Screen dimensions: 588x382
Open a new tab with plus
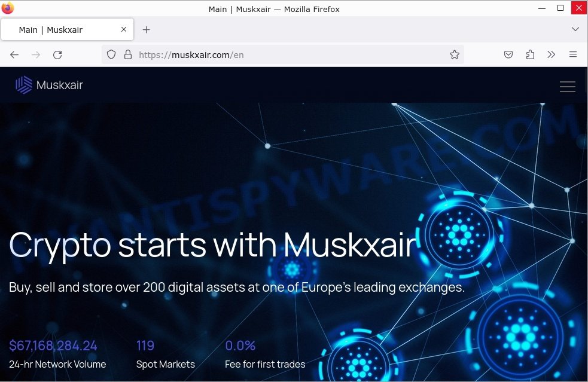click(x=146, y=30)
